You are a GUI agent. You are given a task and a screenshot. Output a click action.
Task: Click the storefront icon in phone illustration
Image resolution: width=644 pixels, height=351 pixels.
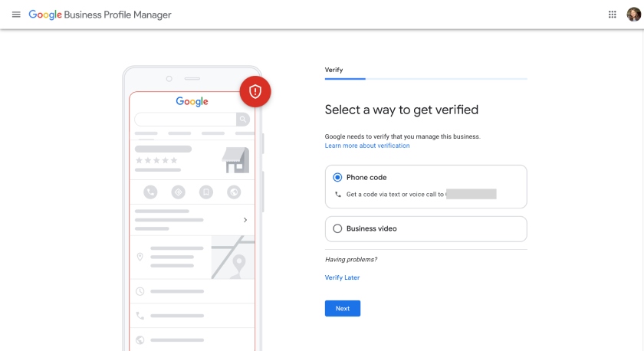236,160
